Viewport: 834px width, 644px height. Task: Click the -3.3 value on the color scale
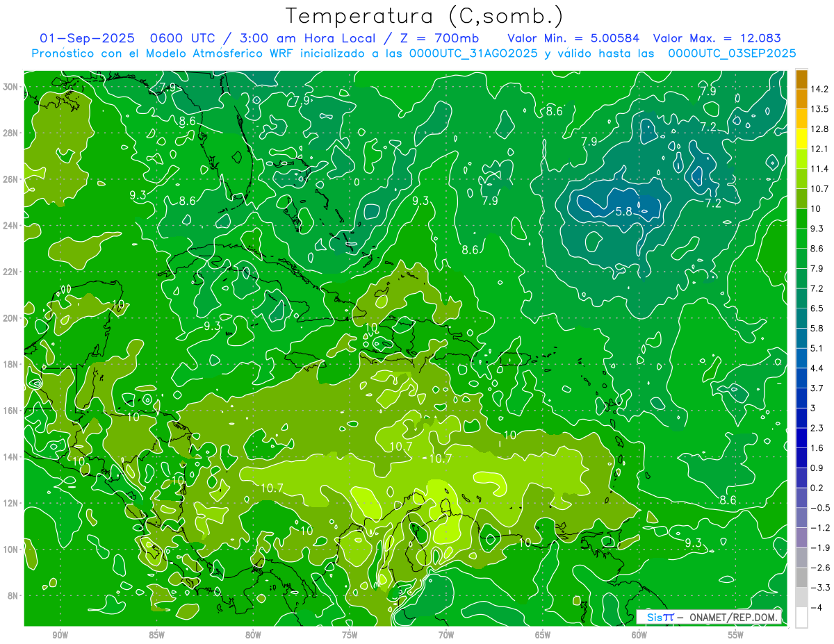pyautogui.click(x=819, y=587)
